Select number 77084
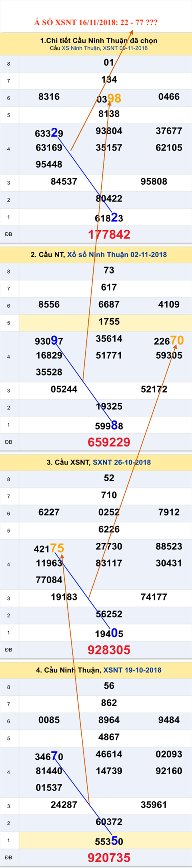The image size is (192, 868). (x=49, y=580)
